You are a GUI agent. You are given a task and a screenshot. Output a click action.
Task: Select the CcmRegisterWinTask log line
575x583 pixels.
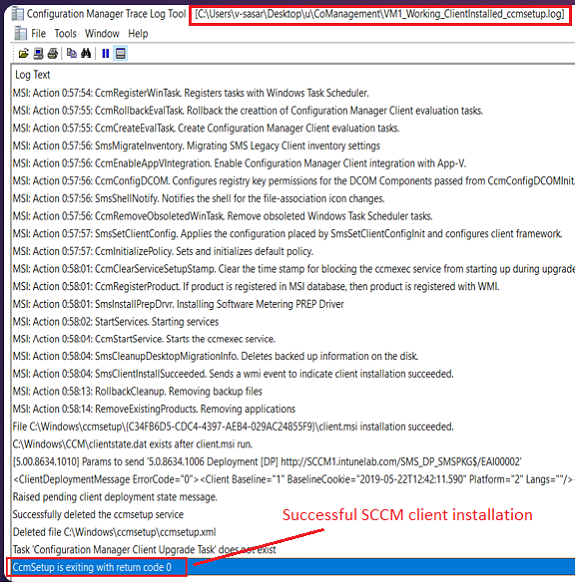pos(293,93)
